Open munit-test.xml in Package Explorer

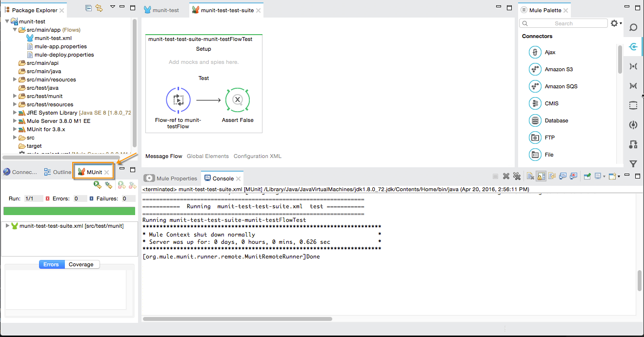coord(53,38)
